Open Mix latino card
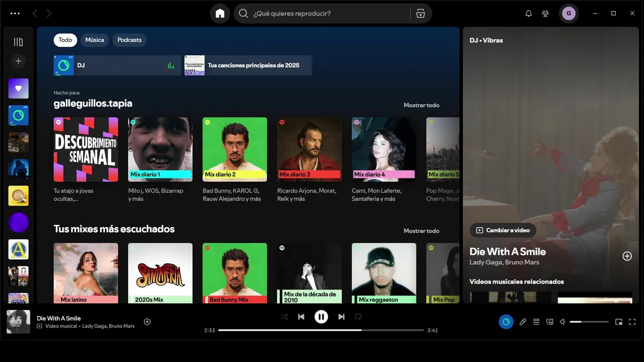Viewport: 644px width, 362px height. (x=86, y=273)
